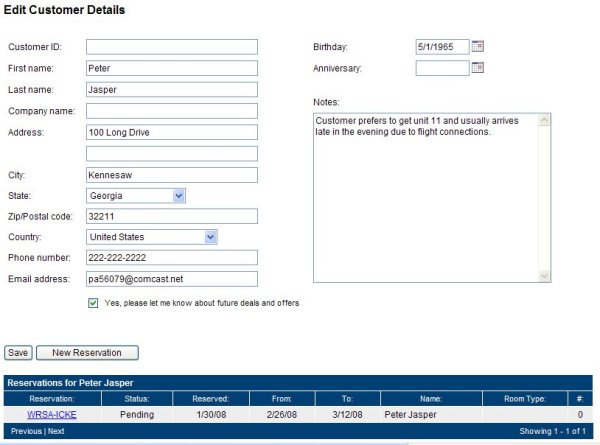Click the Status column header

tap(137, 399)
